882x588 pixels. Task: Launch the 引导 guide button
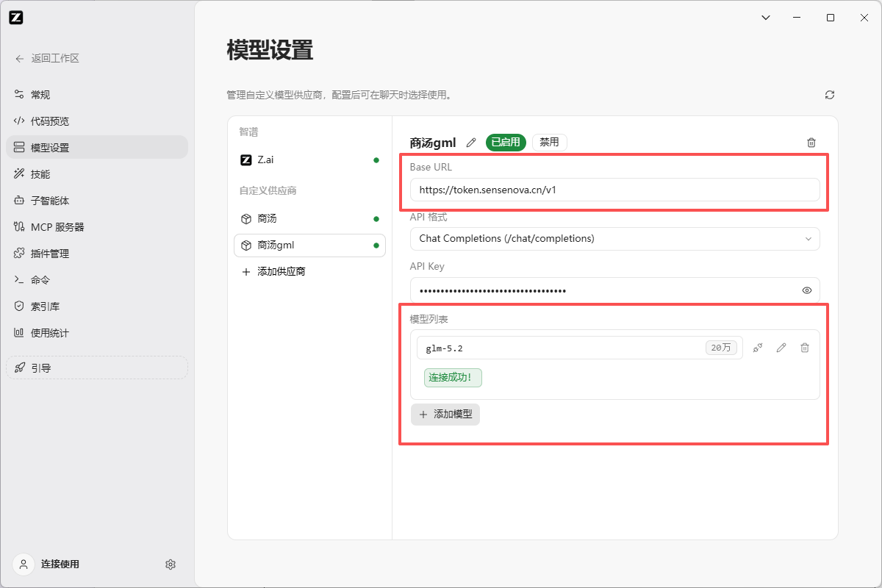click(97, 368)
